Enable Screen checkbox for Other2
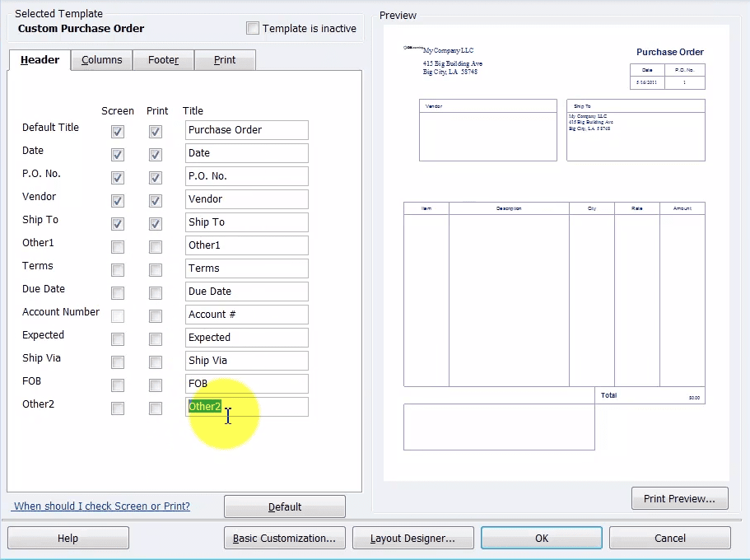Viewport: 750px width, 560px height. pos(118,408)
